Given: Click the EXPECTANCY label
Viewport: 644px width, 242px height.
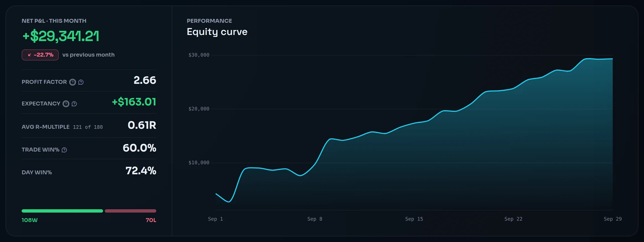Looking at the screenshot, I should pyautogui.click(x=41, y=104).
